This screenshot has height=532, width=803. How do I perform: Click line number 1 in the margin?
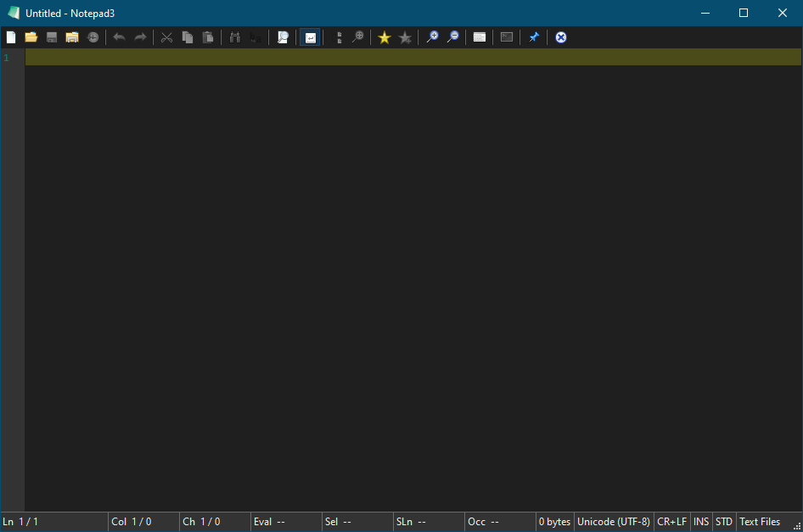click(6, 58)
